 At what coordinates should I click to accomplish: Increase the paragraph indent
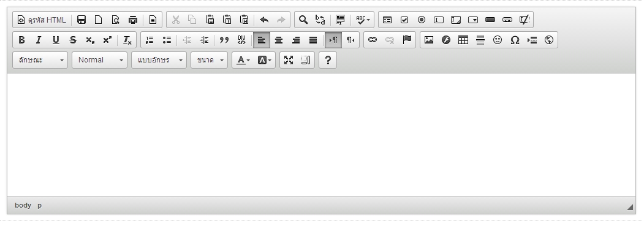204,40
